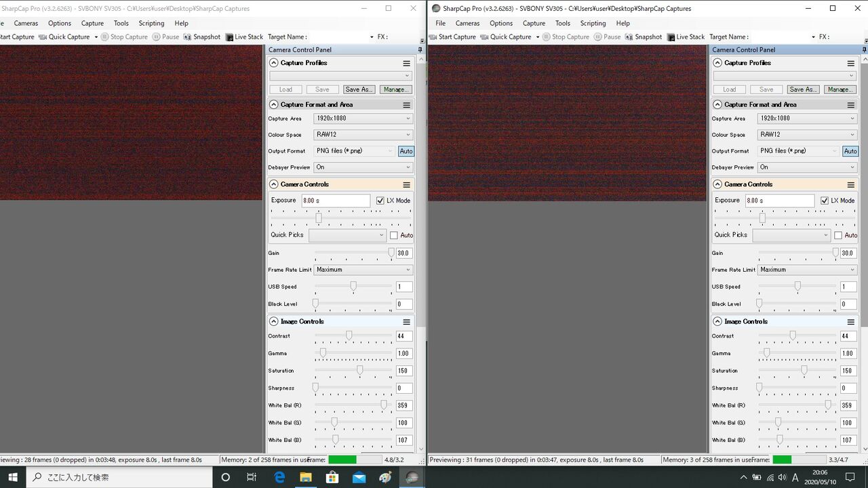
Task: Enable Quick Picks Auto checkbox in right window
Action: [x=838, y=235]
